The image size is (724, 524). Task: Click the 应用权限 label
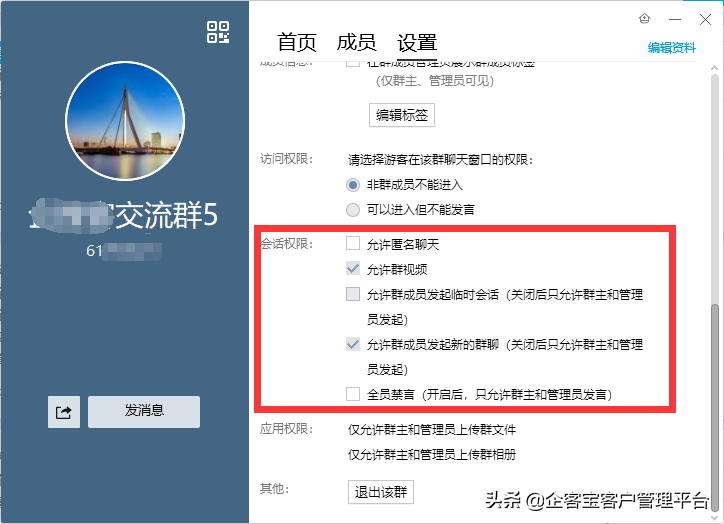coord(286,429)
